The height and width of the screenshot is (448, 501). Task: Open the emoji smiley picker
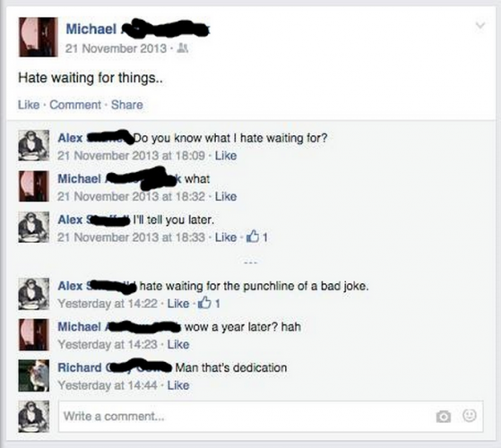point(470,416)
